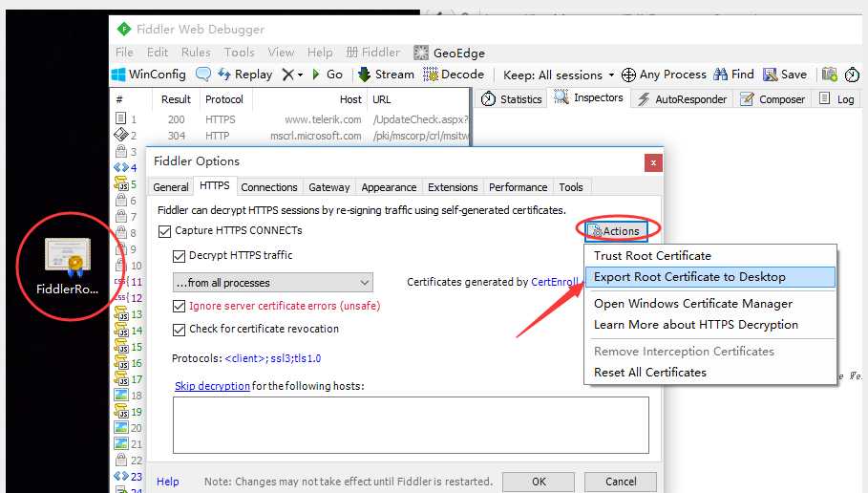This screenshot has height=493, width=868.
Task: Select the Gateway options tab
Action: click(x=329, y=187)
